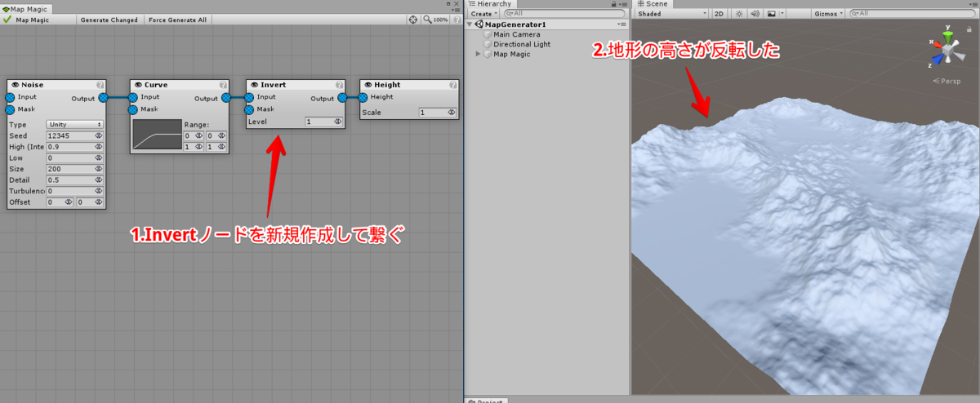Open the Create dropdown in Hierarchy
Image resolution: width=980 pixels, height=403 pixels.
(x=483, y=14)
